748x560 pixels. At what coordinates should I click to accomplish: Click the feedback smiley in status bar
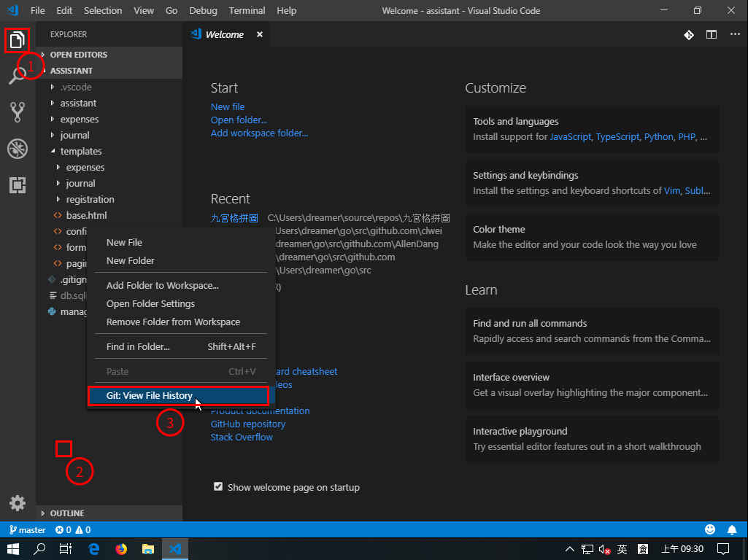coord(710,530)
